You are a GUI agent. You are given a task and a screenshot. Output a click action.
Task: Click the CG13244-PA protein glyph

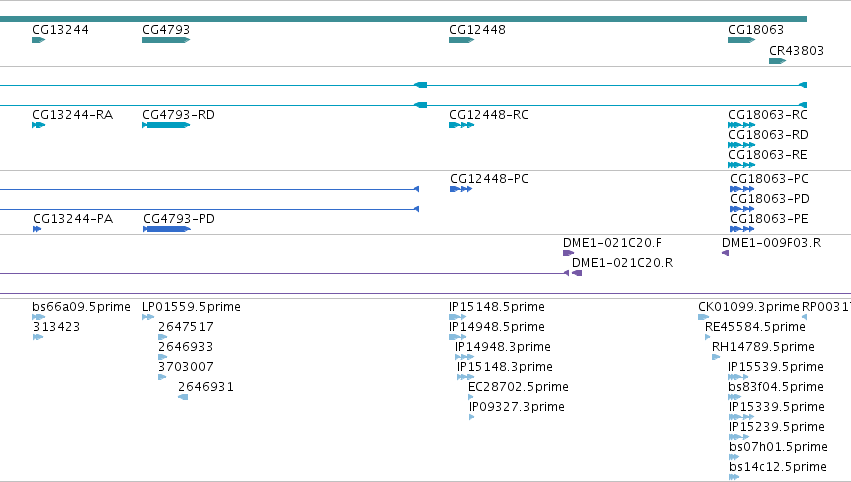(37, 229)
